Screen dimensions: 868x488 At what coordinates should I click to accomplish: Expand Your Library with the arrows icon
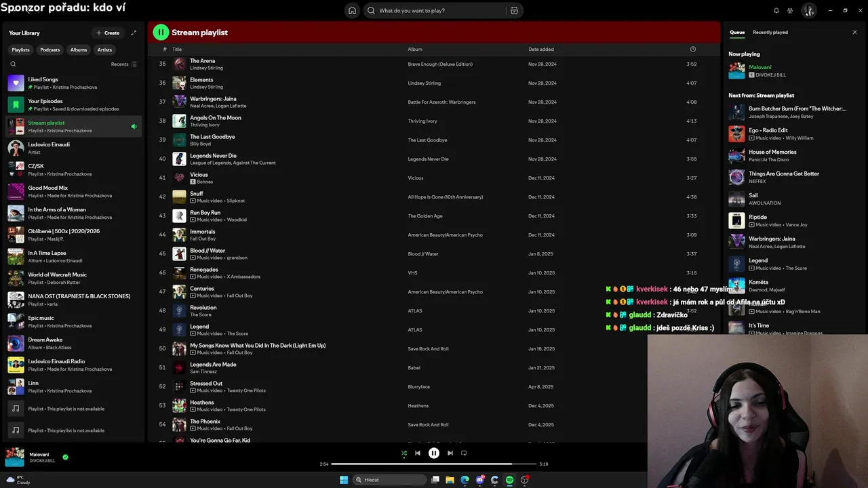click(134, 33)
